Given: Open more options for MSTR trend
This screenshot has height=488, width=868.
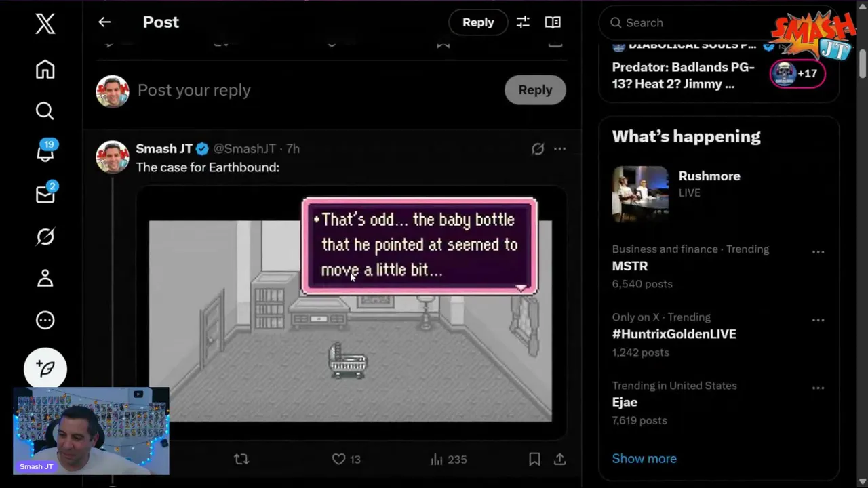Looking at the screenshot, I should click(x=818, y=252).
